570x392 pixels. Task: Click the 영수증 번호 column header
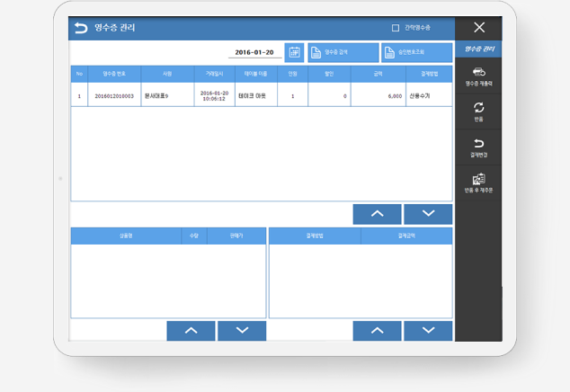tap(114, 74)
